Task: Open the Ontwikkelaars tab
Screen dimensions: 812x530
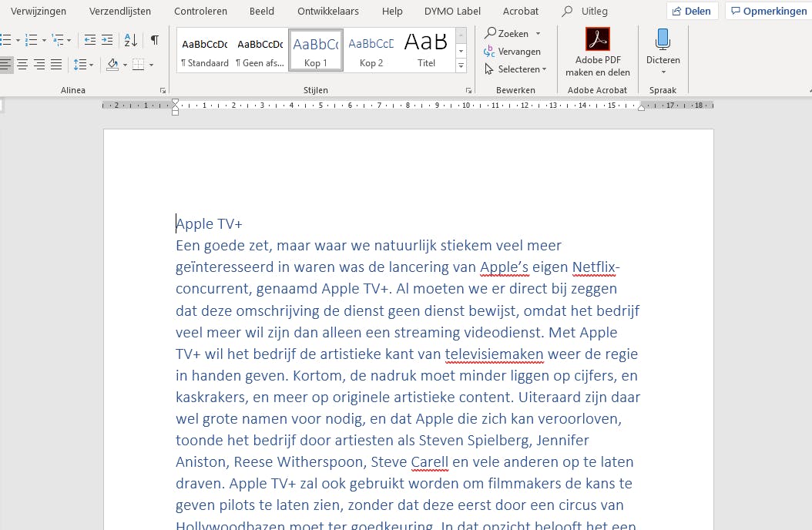Action: pos(327,11)
